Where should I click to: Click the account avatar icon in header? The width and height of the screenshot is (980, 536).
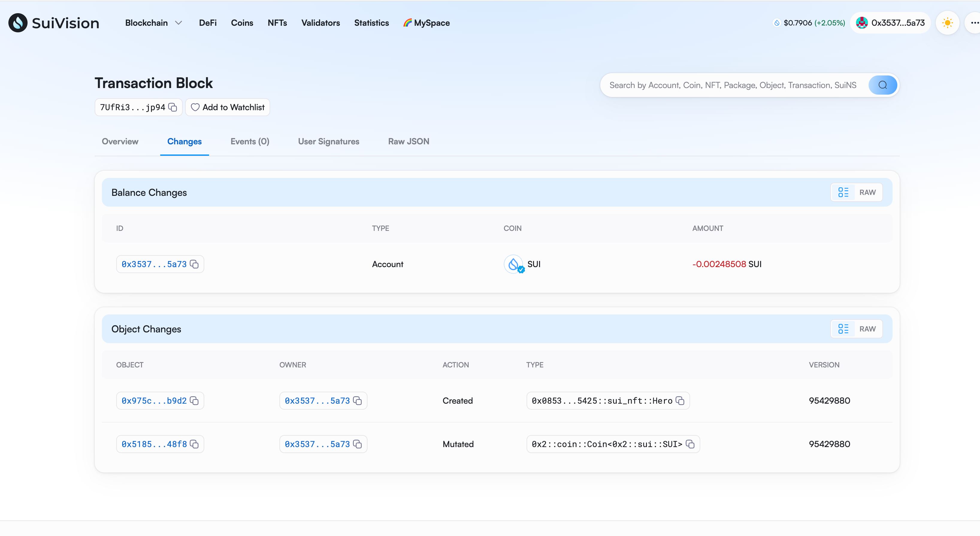862,23
